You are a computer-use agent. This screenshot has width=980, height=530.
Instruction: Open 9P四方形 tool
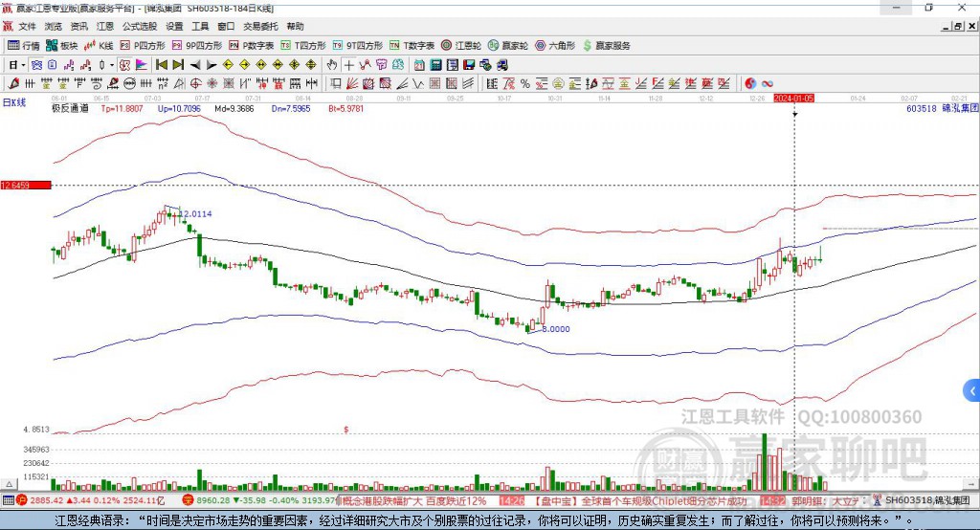[197, 46]
